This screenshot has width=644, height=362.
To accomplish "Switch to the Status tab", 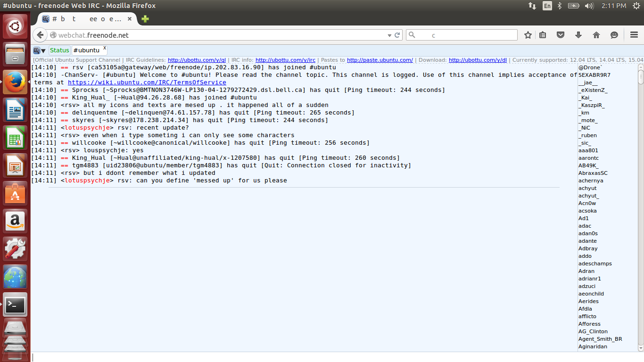I will click(59, 50).
